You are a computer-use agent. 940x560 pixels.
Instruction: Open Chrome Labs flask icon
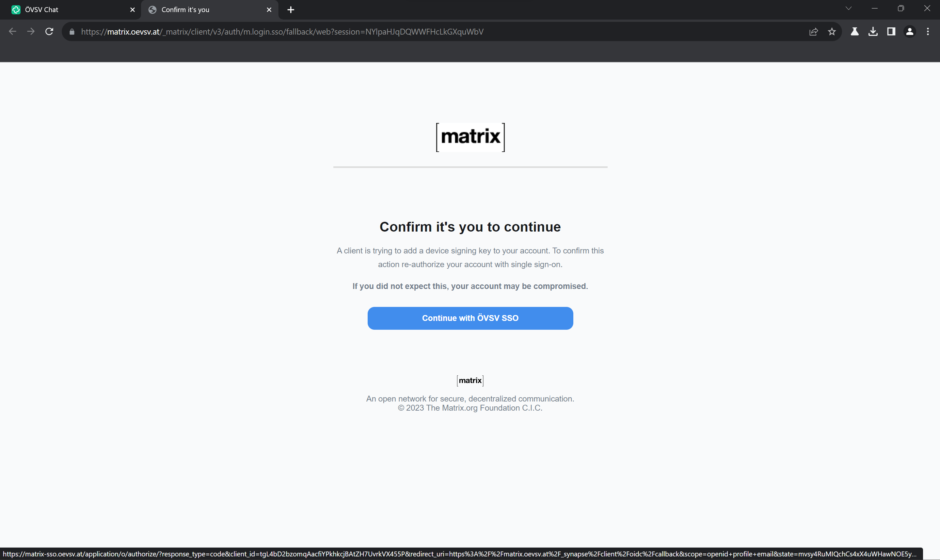[855, 32]
